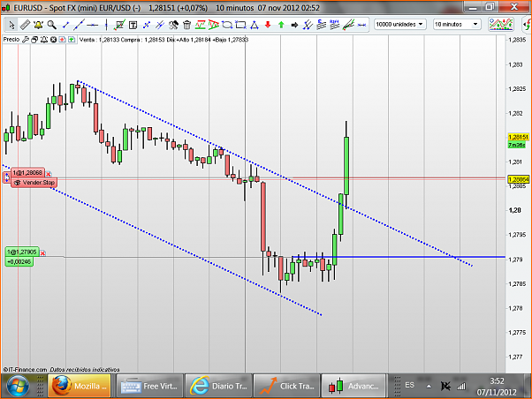Screen dimensions: 532x399
Task: Click the network signal tray icon
Action: click(461, 386)
